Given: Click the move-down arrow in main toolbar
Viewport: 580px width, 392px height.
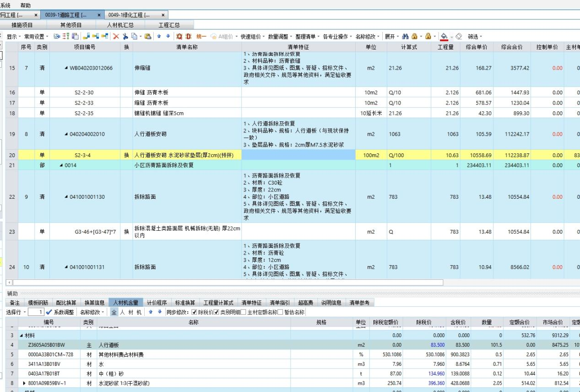Looking at the screenshot, I should (168, 37).
